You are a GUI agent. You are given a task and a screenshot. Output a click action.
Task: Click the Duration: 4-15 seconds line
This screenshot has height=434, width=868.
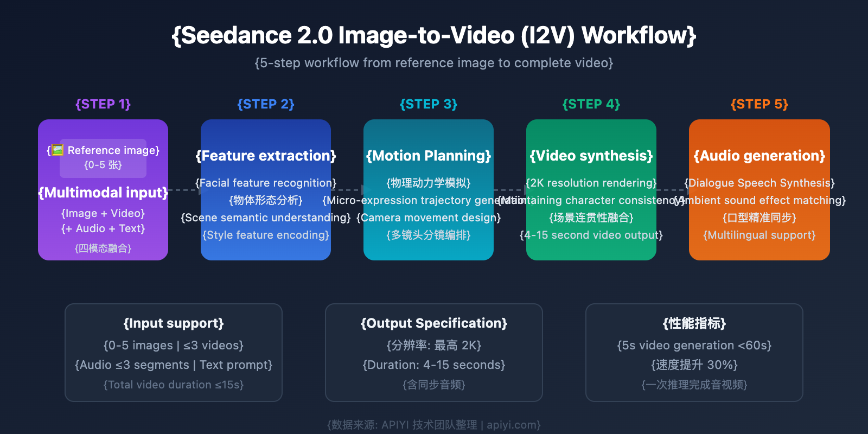(x=434, y=365)
